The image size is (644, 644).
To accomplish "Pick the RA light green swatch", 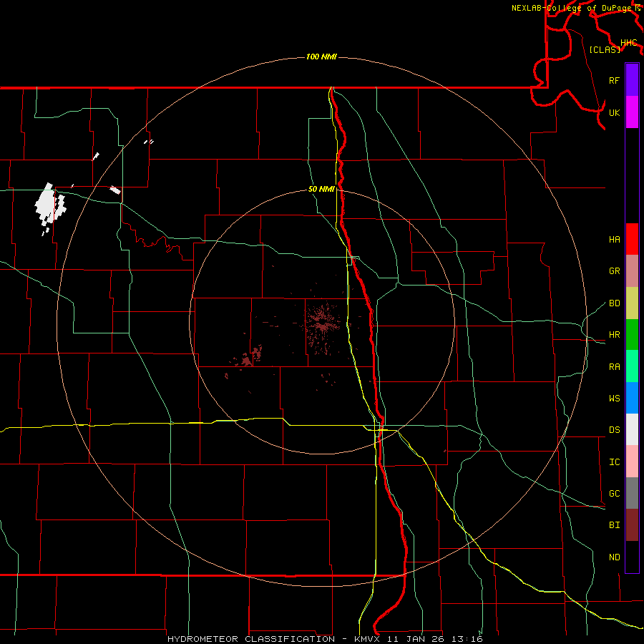I will tap(632, 366).
